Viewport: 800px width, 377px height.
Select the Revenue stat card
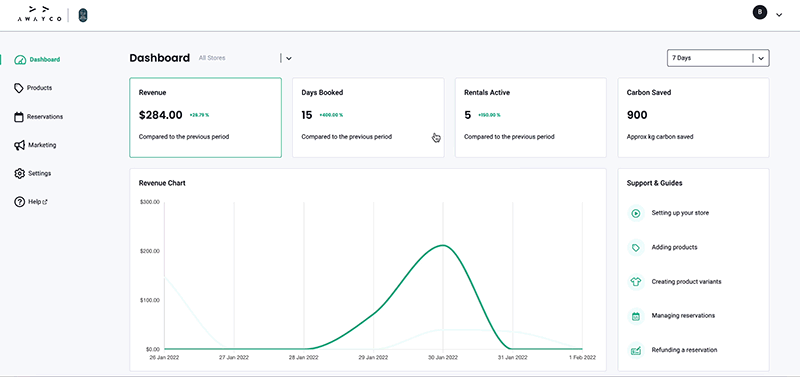click(x=205, y=118)
